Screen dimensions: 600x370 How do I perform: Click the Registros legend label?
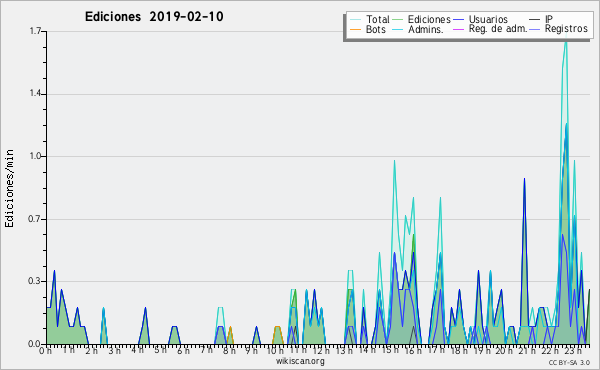[x=566, y=29]
